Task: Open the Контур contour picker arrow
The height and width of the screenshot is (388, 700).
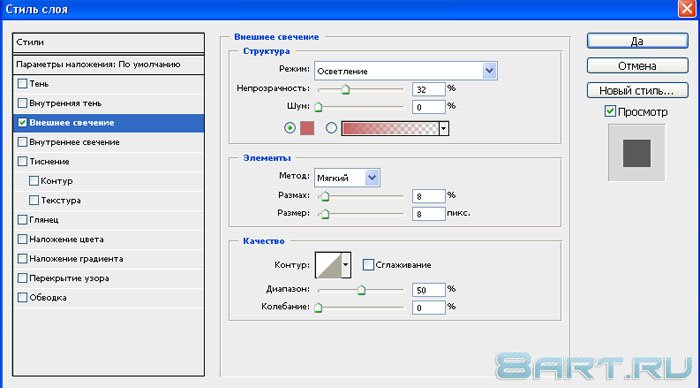Action: tap(346, 265)
